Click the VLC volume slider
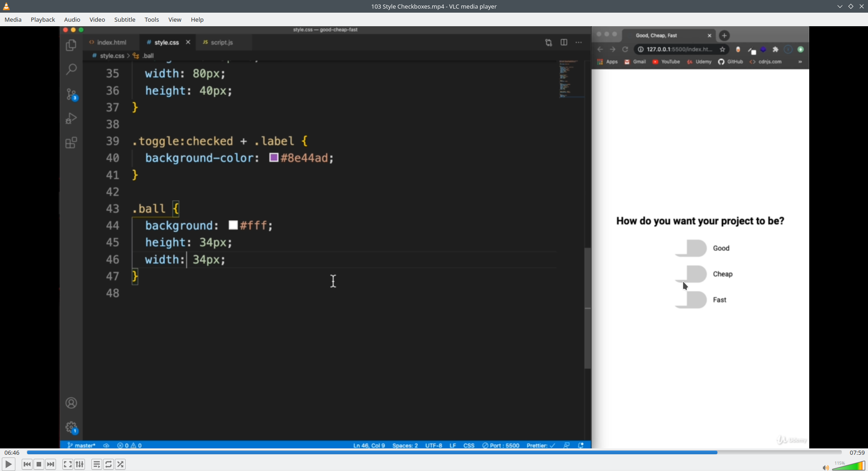Screen dimensions: 868x471 849,466
